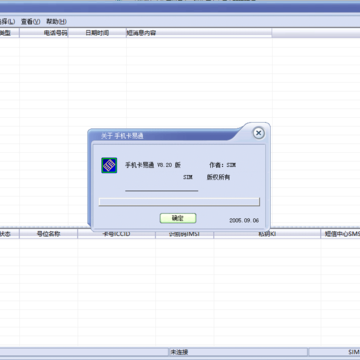360x360 pixels.
Task: Click the 2005.09.06 date text
Action: [x=244, y=221]
